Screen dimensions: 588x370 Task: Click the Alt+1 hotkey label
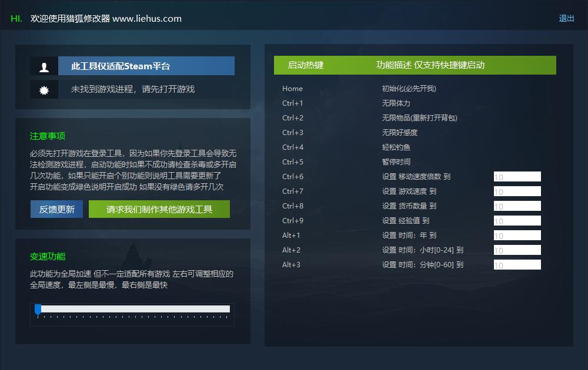coord(292,235)
